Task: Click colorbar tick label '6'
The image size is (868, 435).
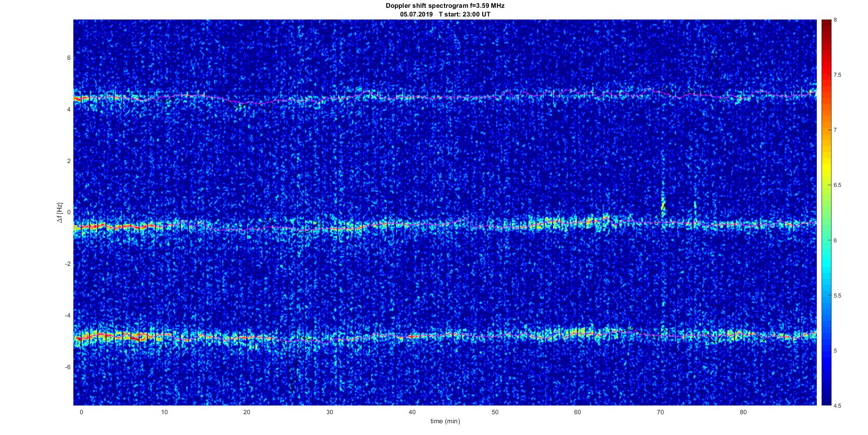Action: point(835,240)
